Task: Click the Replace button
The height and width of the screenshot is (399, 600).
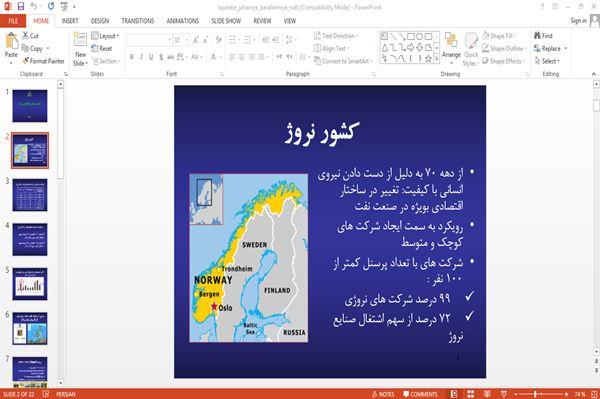Action: pyautogui.click(x=548, y=49)
